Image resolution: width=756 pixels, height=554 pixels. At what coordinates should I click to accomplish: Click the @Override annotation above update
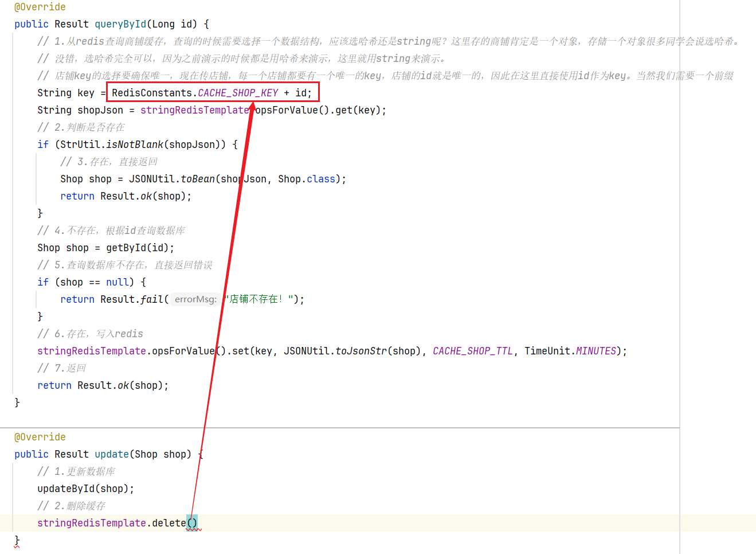(40, 437)
